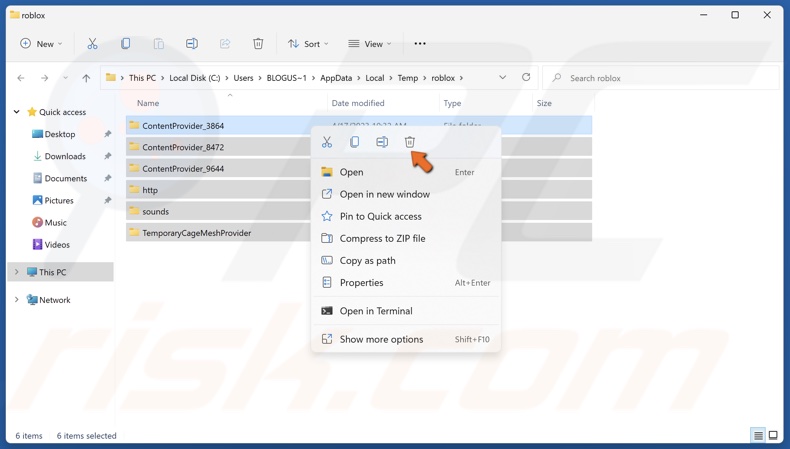Viewport: 790px width, 449px height.
Task: Click the Refresh button beside the address bar
Action: click(526, 77)
